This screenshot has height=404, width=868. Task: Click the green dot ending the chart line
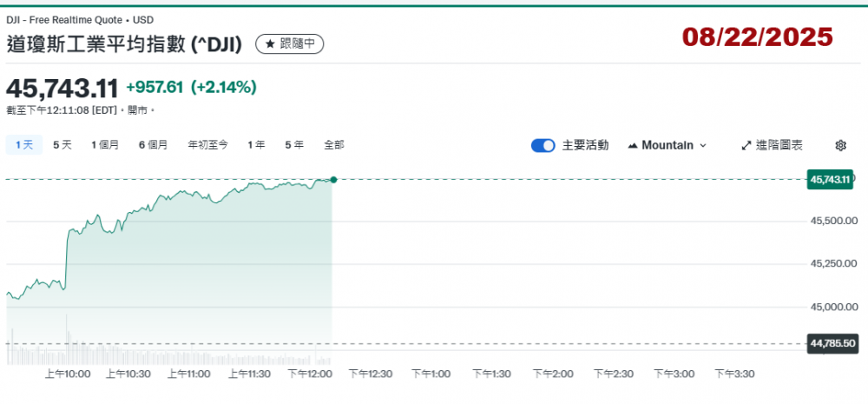coord(333,180)
